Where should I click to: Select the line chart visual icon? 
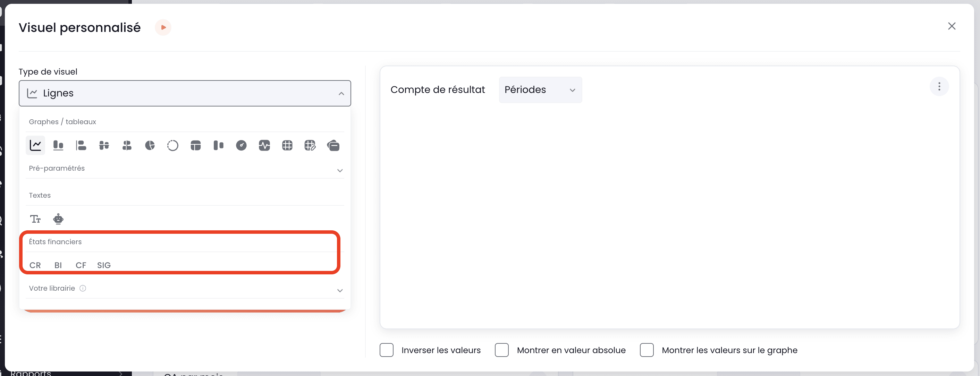tap(35, 145)
